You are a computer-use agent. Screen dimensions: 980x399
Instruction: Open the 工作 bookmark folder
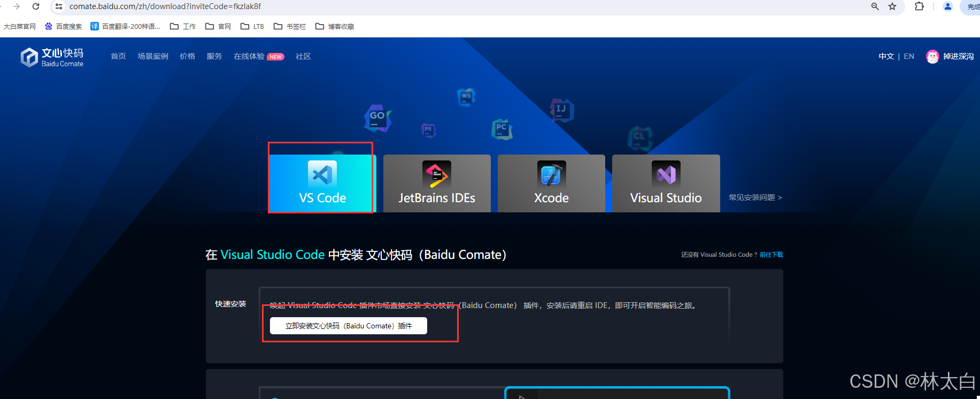(x=183, y=26)
